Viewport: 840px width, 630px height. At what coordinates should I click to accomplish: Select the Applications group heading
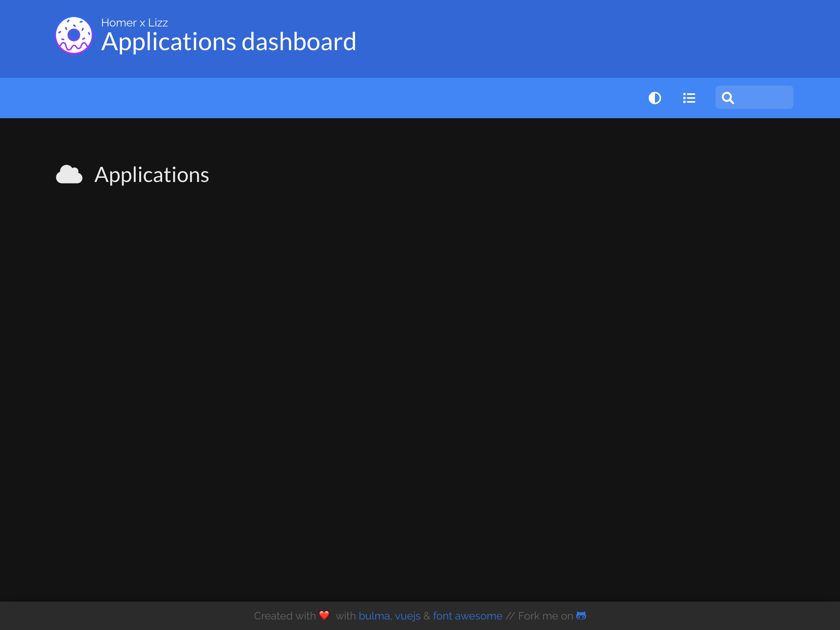coord(152,175)
